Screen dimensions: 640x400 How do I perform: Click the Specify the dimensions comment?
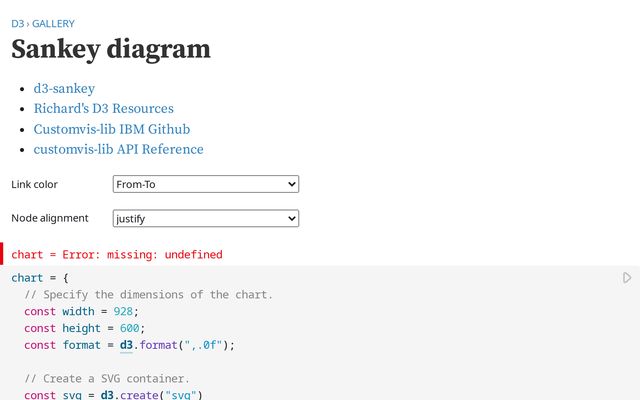pos(148,295)
